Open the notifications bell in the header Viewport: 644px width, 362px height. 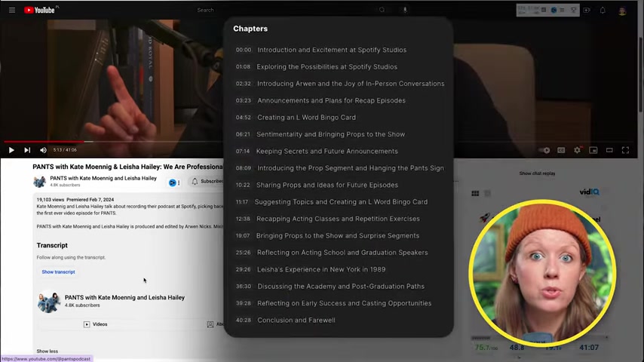[603, 11]
